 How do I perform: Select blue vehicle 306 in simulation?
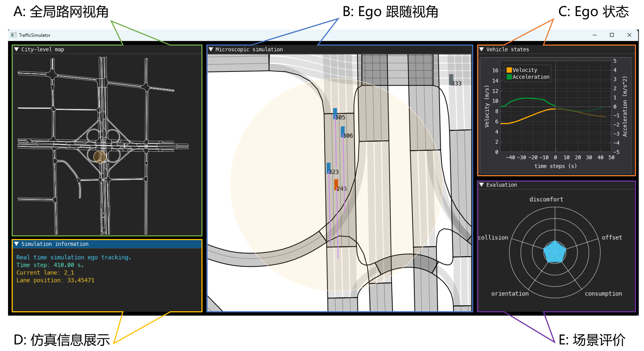(x=343, y=131)
